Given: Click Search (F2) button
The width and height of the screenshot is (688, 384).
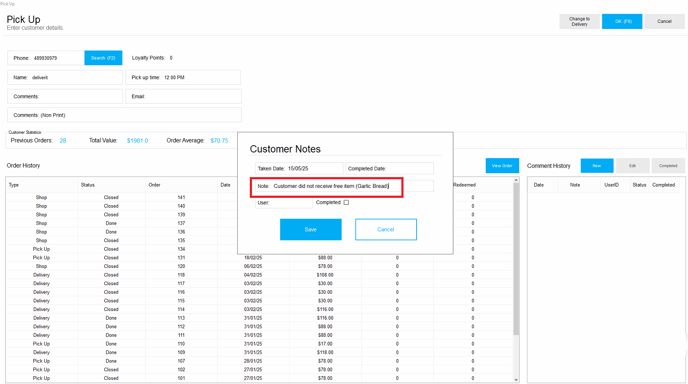Looking at the screenshot, I should coord(103,58).
